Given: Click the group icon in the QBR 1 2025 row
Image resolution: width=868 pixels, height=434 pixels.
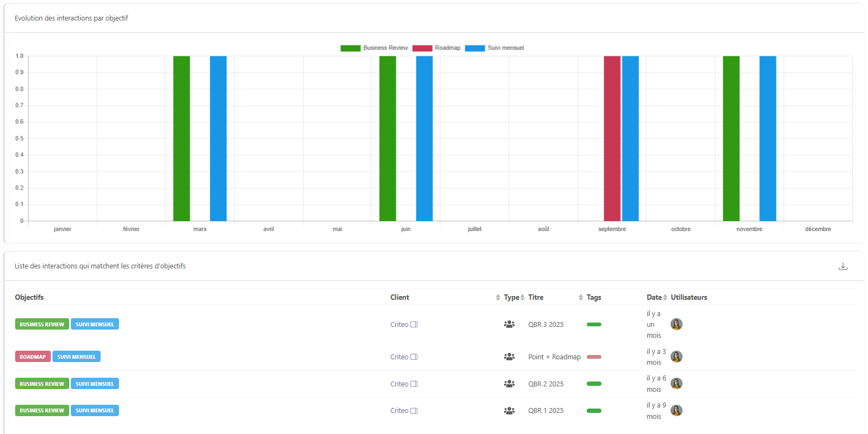Looking at the screenshot, I should click(x=509, y=411).
